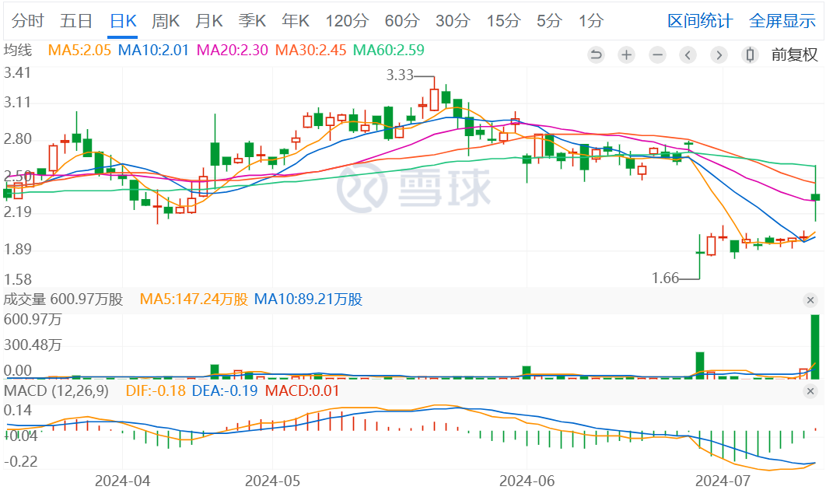Click the 600.97万 volume axis label
The width and height of the screenshot is (840, 504).
point(33,320)
